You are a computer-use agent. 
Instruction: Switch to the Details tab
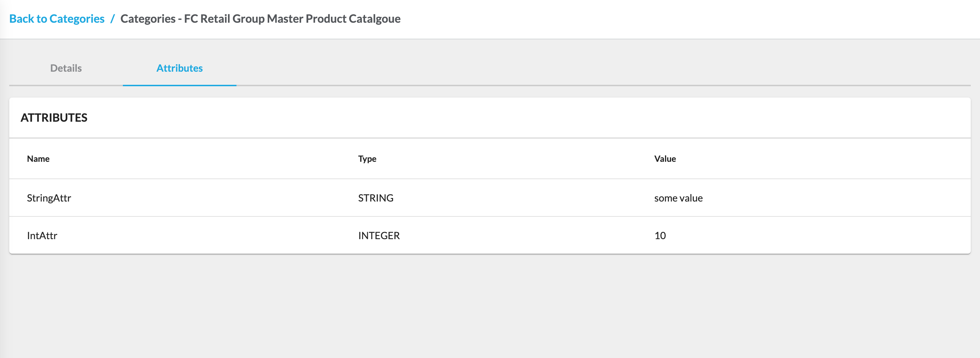click(66, 68)
